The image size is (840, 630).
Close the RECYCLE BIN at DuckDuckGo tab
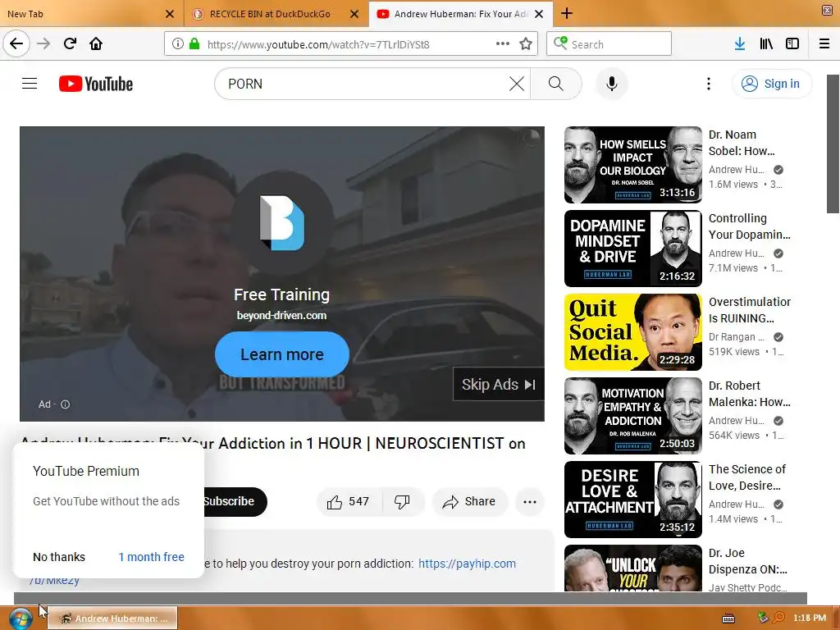point(354,13)
